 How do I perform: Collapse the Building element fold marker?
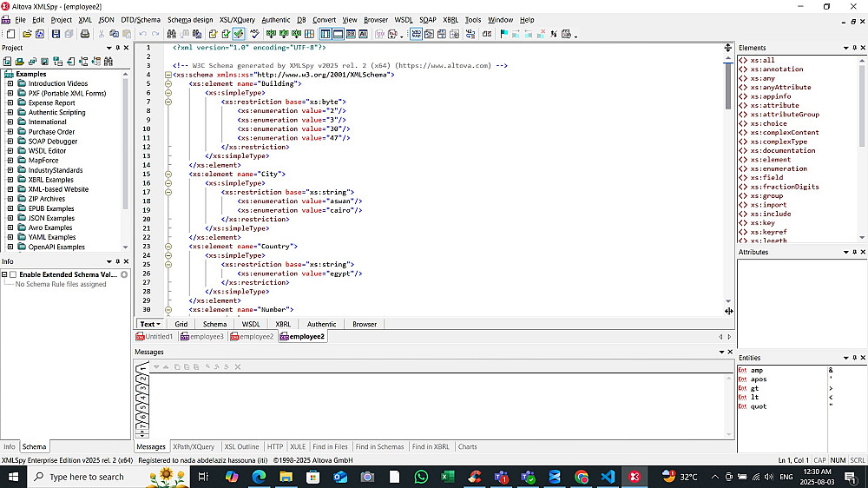point(168,83)
